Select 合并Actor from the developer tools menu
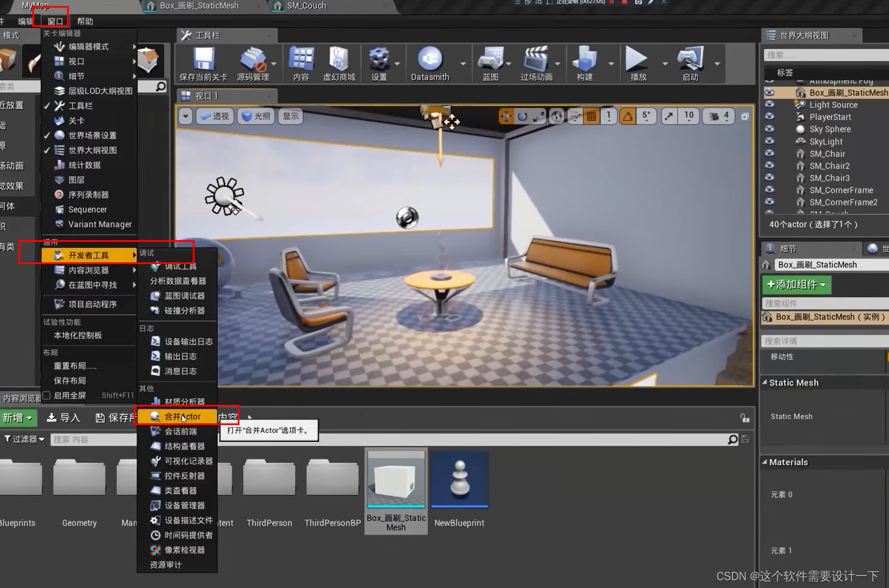889x588 pixels. point(178,416)
